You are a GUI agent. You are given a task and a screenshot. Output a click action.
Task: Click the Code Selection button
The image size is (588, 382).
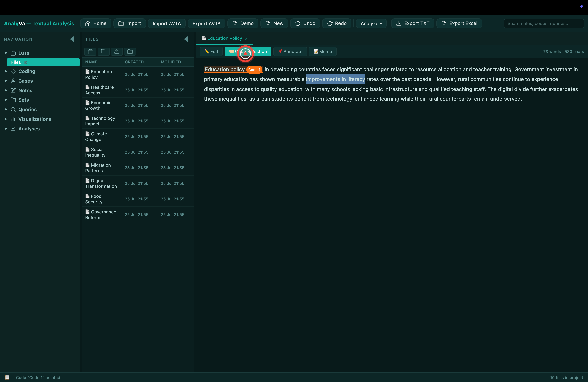(x=248, y=51)
